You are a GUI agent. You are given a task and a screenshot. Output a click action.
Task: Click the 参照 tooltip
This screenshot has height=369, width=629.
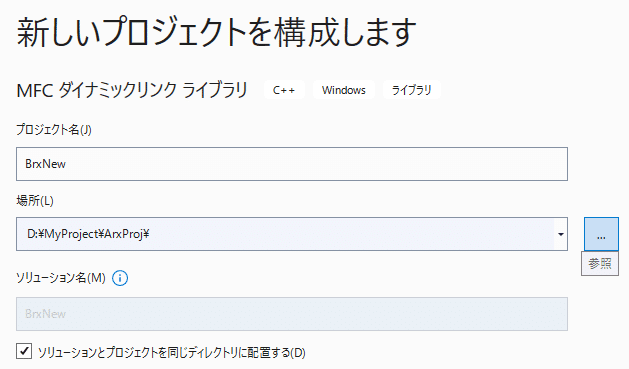coord(600,264)
